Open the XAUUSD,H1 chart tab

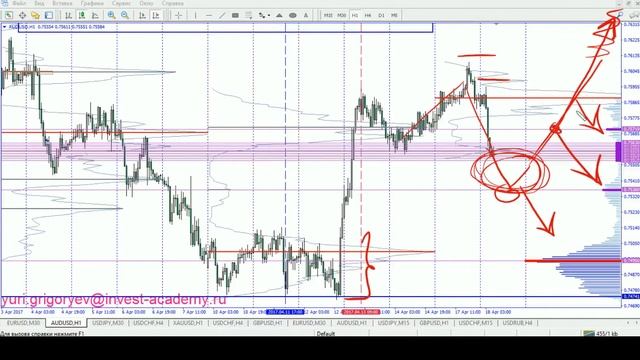[188, 323]
